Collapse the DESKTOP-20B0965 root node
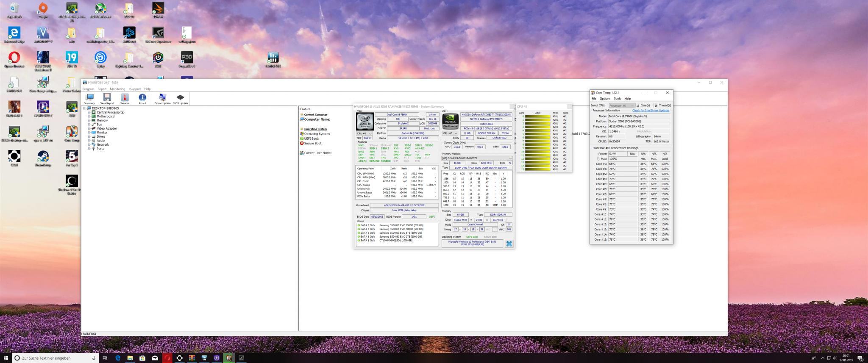Viewport: 868px width, 363px height. (x=84, y=108)
